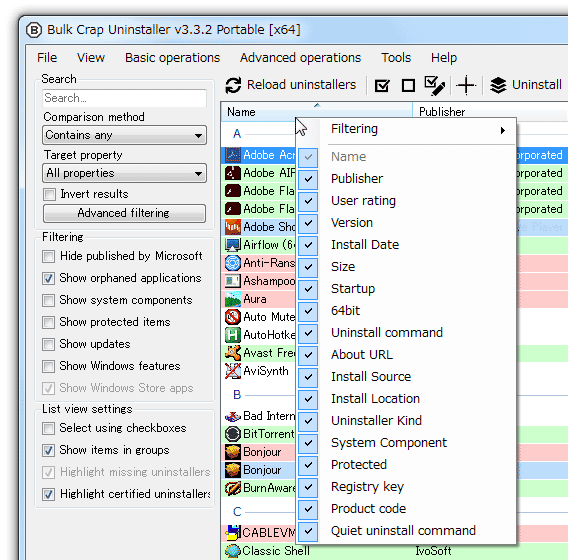Screen dimensions: 568x560
Task: Click the Auto Mute app icon
Action: click(233, 317)
